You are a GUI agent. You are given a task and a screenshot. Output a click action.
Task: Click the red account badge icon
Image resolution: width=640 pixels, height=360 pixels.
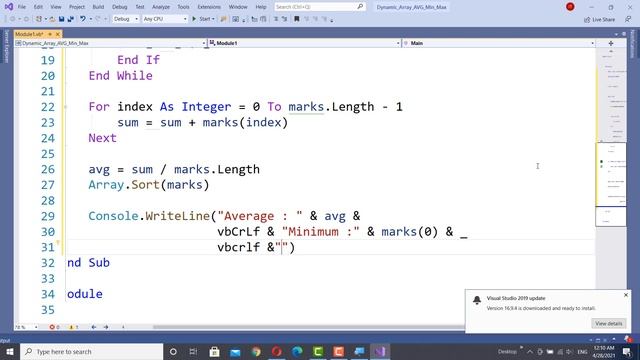pyautogui.click(x=570, y=7)
